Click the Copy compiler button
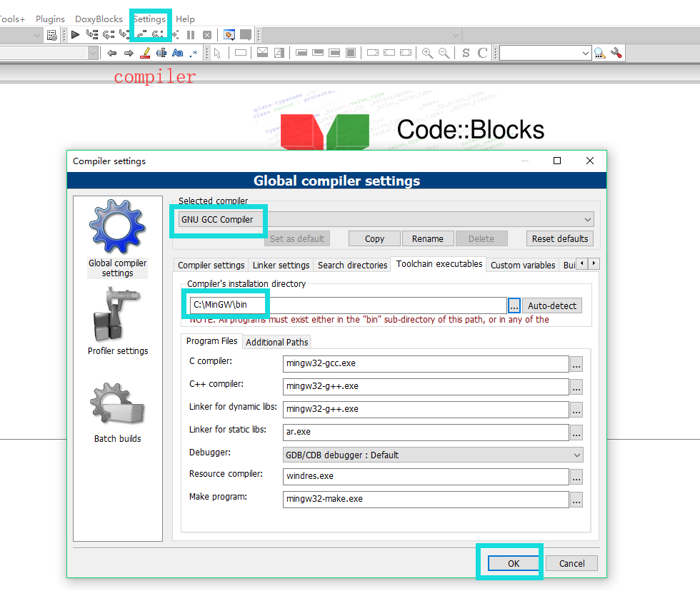 pyautogui.click(x=374, y=238)
